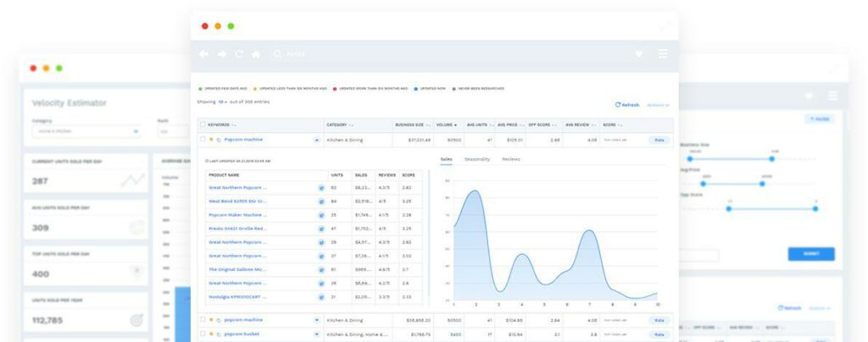The width and height of the screenshot is (868, 342).
Task: Open the hamburger menu in the center browser window
Action: [663, 54]
